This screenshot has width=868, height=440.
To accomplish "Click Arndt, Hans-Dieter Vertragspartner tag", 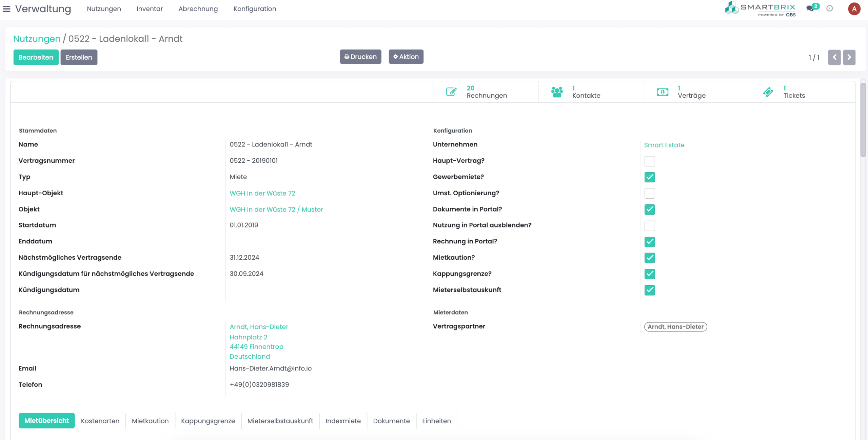I will 675,327.
